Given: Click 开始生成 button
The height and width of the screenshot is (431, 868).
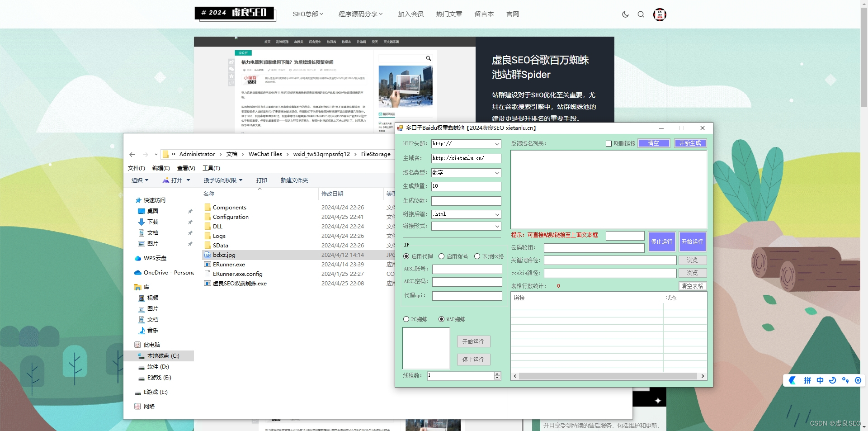Looking at the screenshot, I should coord(690,143).
